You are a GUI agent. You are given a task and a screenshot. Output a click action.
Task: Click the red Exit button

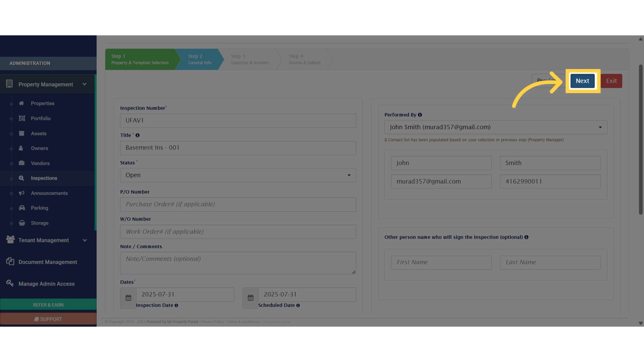tap(611, 81)
